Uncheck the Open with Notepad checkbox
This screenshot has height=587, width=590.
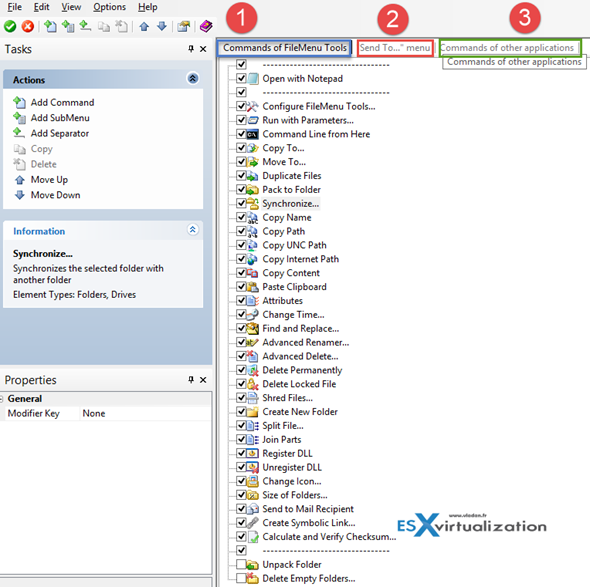pyautogui.click(x=241, y=78)
